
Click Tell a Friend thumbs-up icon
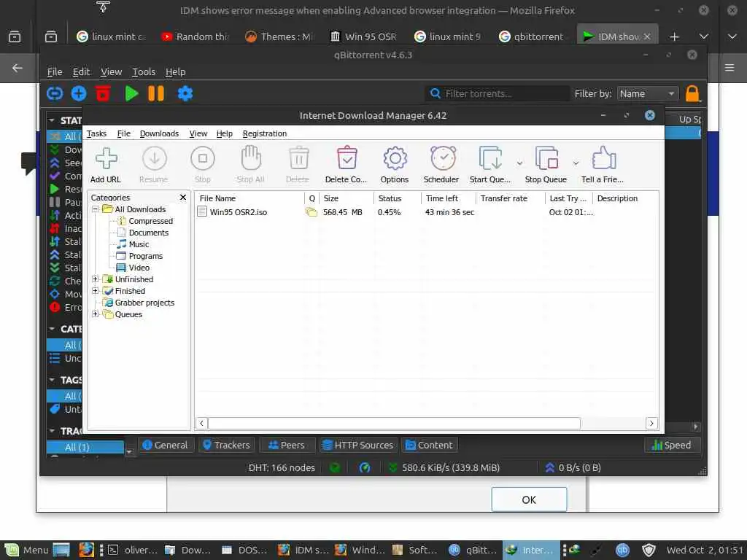coord(603,158)
